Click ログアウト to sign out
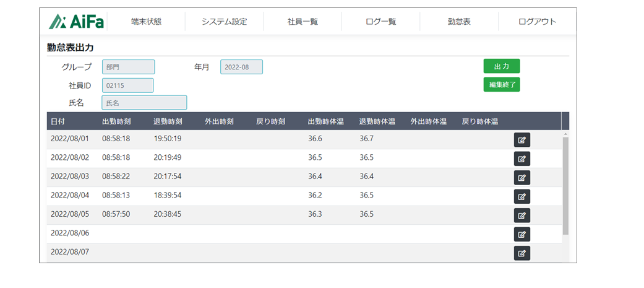This screenshot has width=644, height=288. tap(537, 22)
